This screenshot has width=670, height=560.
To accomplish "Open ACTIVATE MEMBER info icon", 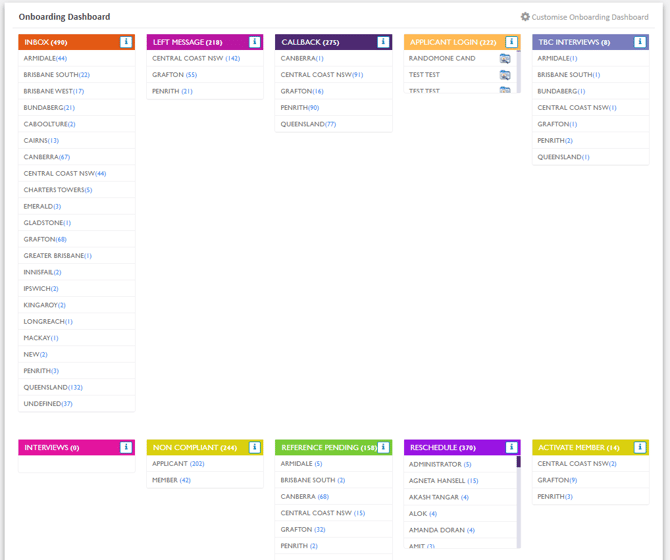I will [640, 447].
